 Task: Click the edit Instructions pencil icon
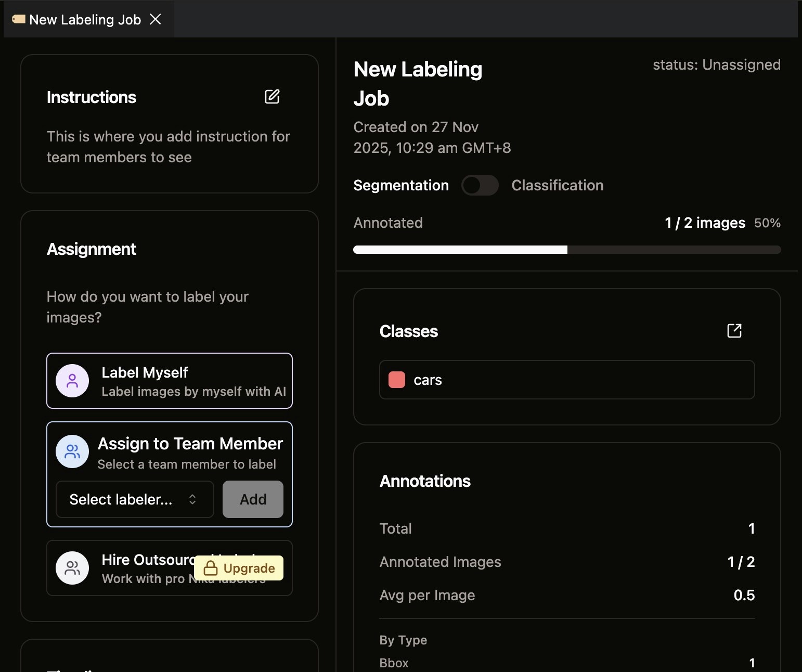tap(273, 97)
